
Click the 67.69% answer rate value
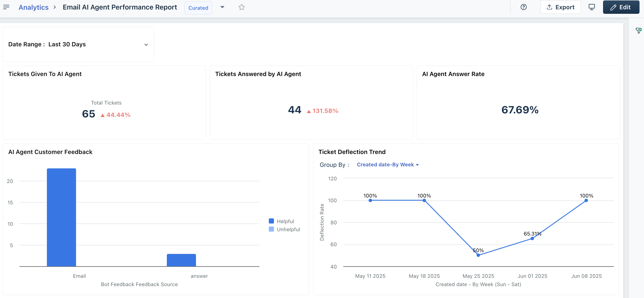click(x=520, y=110)
